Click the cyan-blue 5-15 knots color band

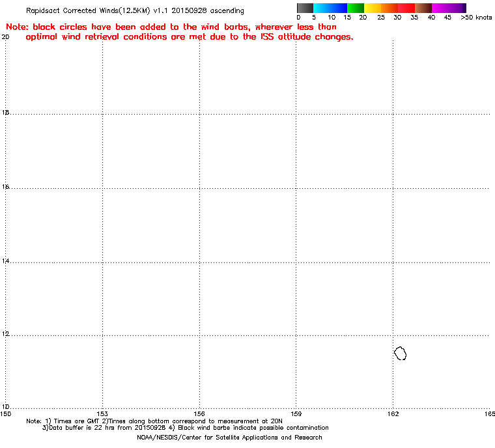pos(330,8)
